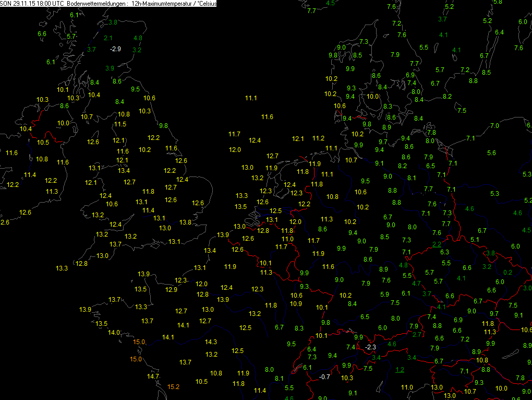Image resolution: width=532 pixels, height=400 pixels.
Task: Select the white -0.7 temperature reading
Action: click(324, 377)
